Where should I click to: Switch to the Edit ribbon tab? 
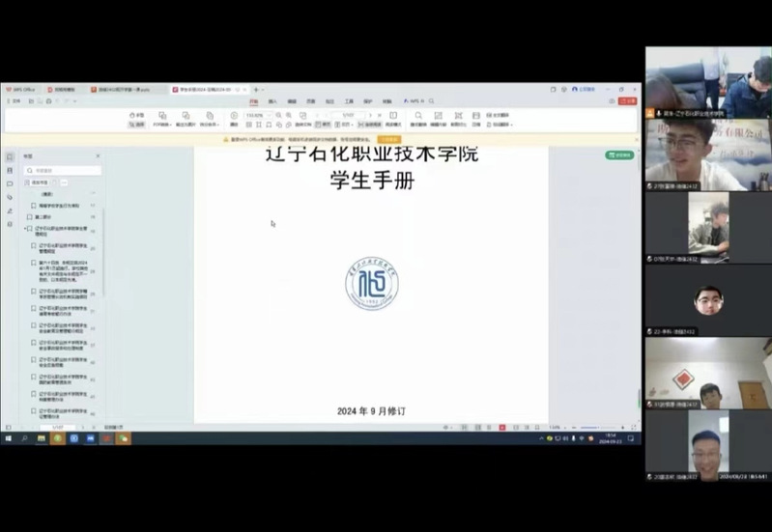click(x=292, y=101)
